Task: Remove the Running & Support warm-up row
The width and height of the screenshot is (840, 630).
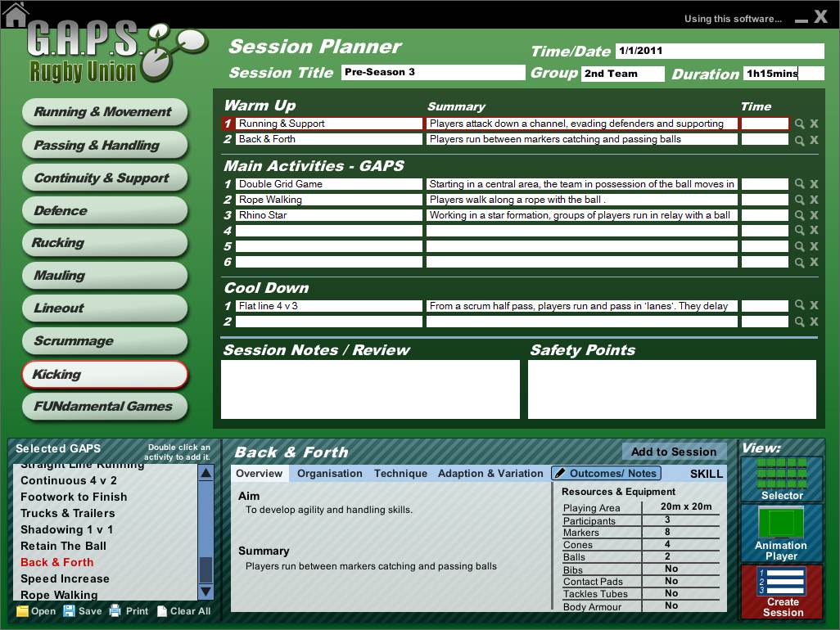Action: click(x=815, y=124)
